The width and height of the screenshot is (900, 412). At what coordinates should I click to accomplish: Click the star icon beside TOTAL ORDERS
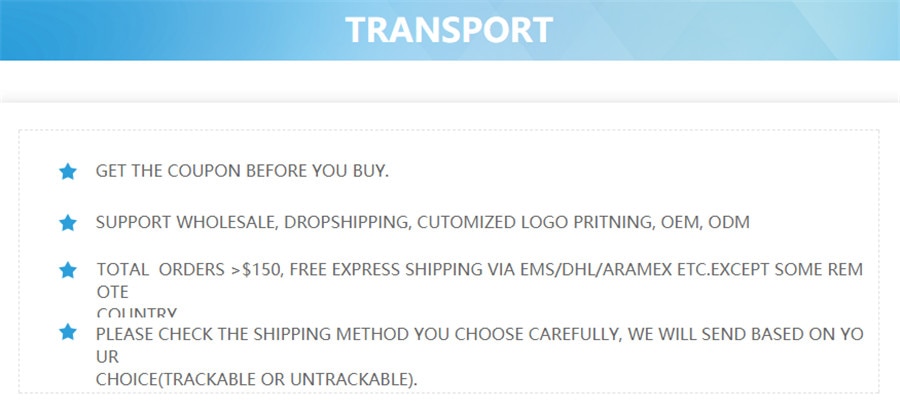coord(68,270)
